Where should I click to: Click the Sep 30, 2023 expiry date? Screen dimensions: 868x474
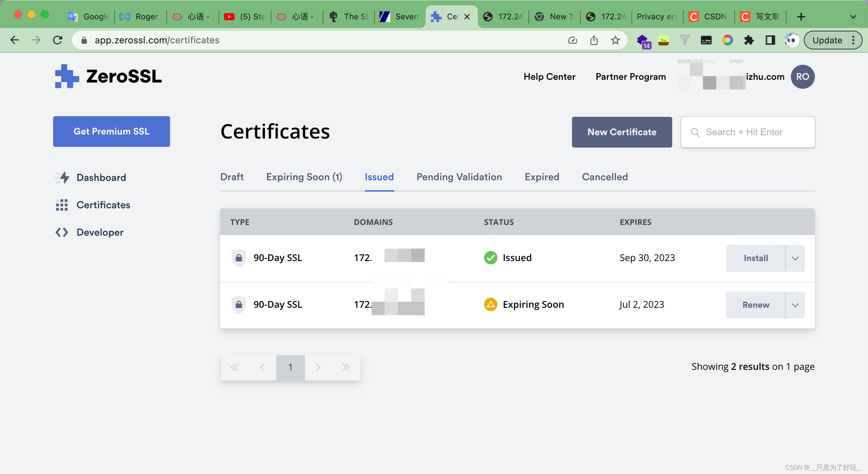tap(647, 258)
